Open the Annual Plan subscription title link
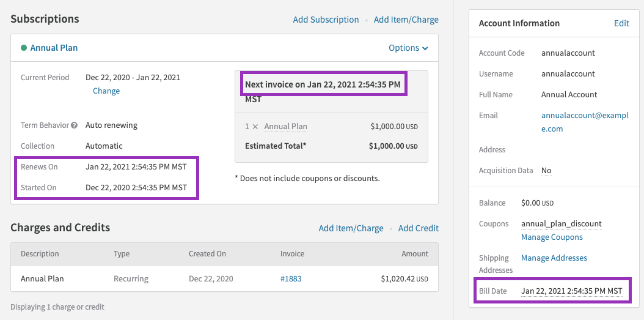 pos(54,48)
